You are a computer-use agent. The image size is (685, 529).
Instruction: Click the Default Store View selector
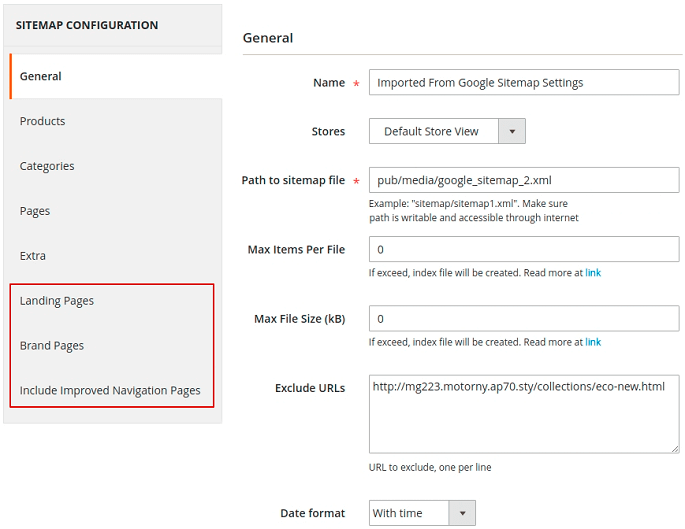pyautogui.click(x=432, y=131)
